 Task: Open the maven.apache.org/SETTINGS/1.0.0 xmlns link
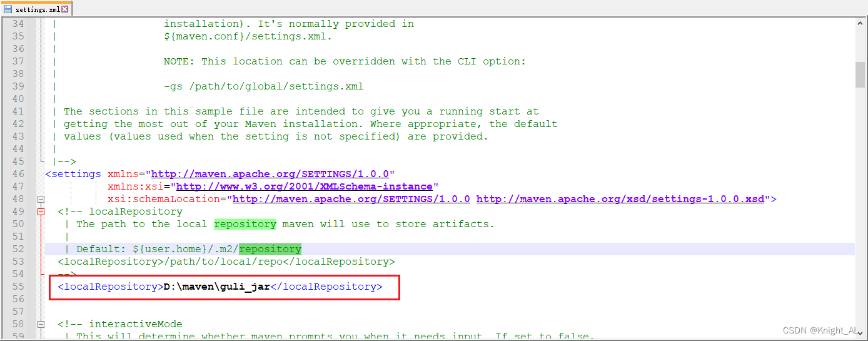[270, 174]
